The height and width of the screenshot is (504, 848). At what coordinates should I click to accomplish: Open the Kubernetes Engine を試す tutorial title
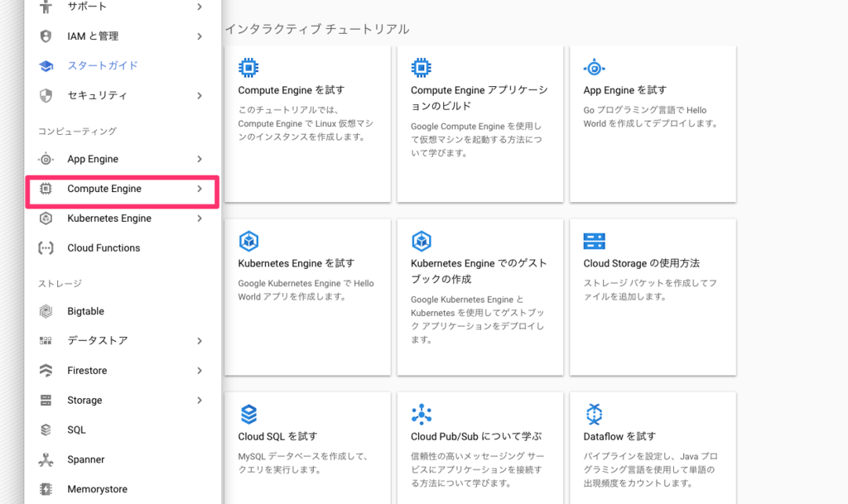pos(296,263)
